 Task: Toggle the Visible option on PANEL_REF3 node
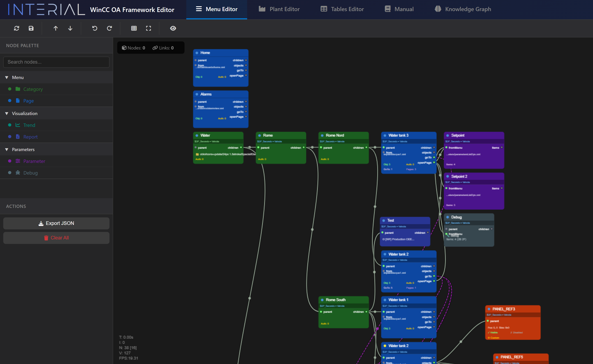click(x=493, y=332)
